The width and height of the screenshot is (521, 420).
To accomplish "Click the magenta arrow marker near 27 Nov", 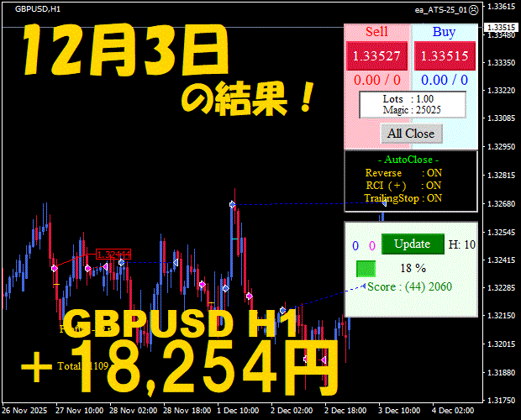I will pyautogui.click(x=55, y=268).
